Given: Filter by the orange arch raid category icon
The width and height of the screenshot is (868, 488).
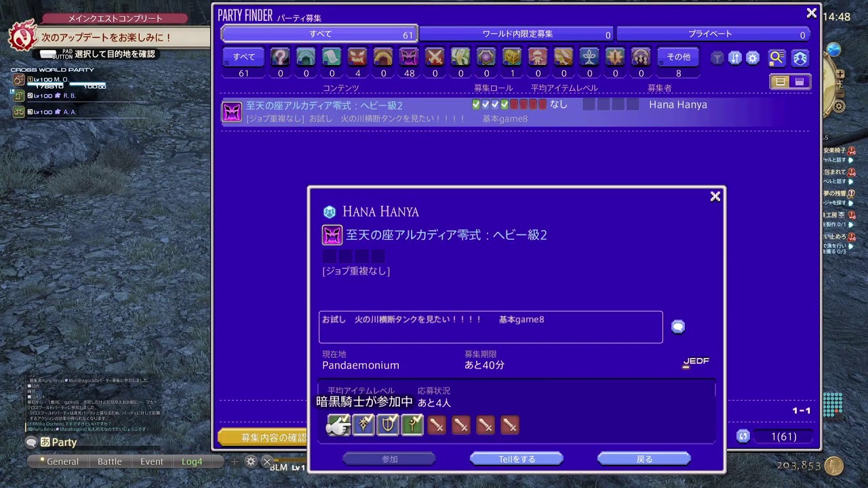Looking at the screenshot, I should [383, 57].
